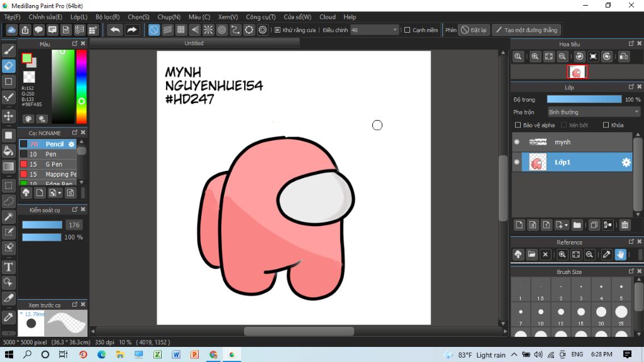
Task: Pick the Eyedropper tool in the left toolbar
Action: (9, 317)
